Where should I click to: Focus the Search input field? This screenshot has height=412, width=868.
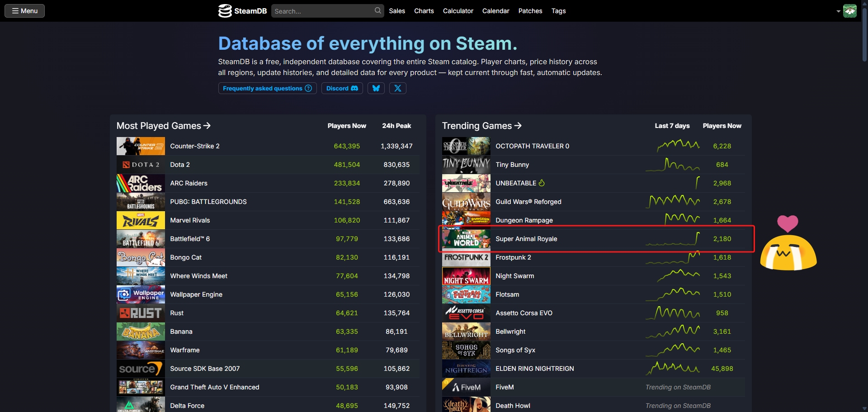(x=322, y=11)
